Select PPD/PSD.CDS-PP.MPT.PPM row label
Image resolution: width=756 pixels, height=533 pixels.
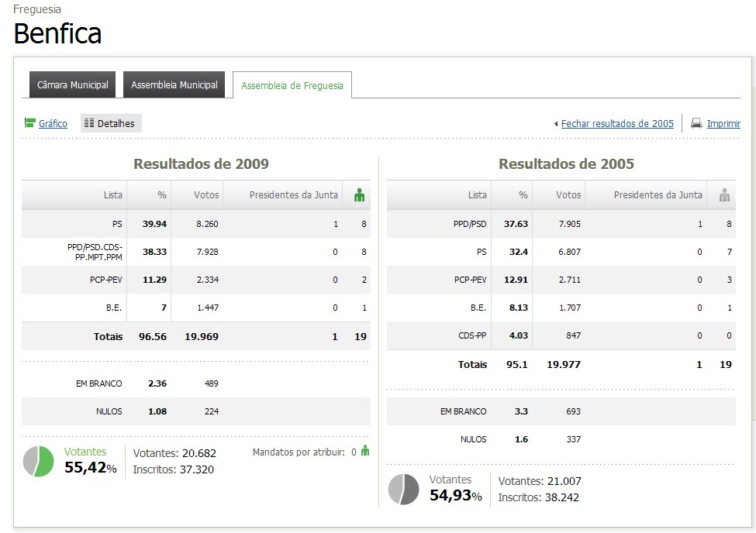(95, 252)
